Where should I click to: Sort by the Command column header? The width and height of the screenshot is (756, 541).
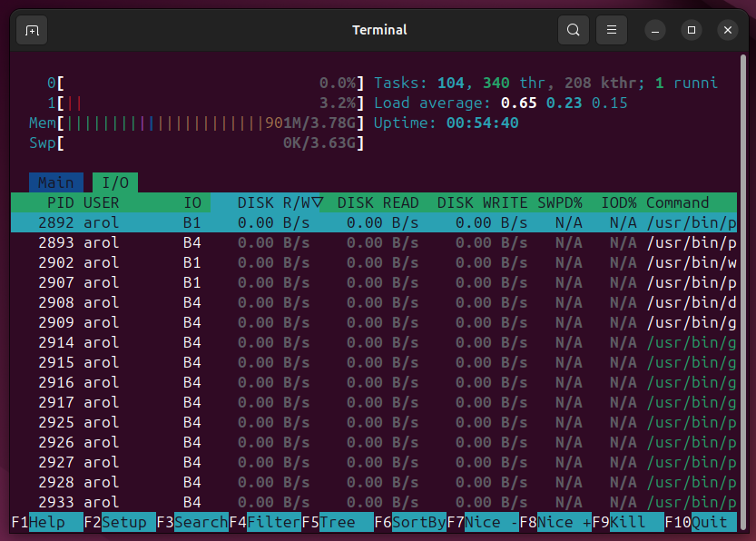(677, 202)
